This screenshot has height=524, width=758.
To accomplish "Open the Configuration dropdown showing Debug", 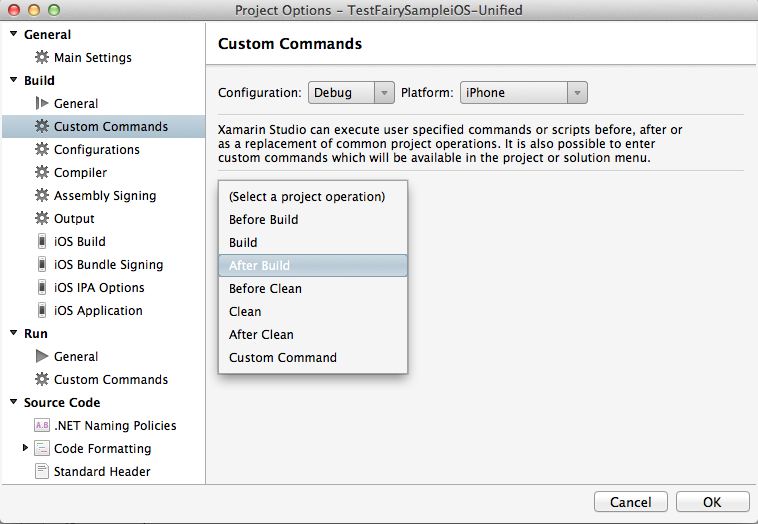I will click(351, 93).
